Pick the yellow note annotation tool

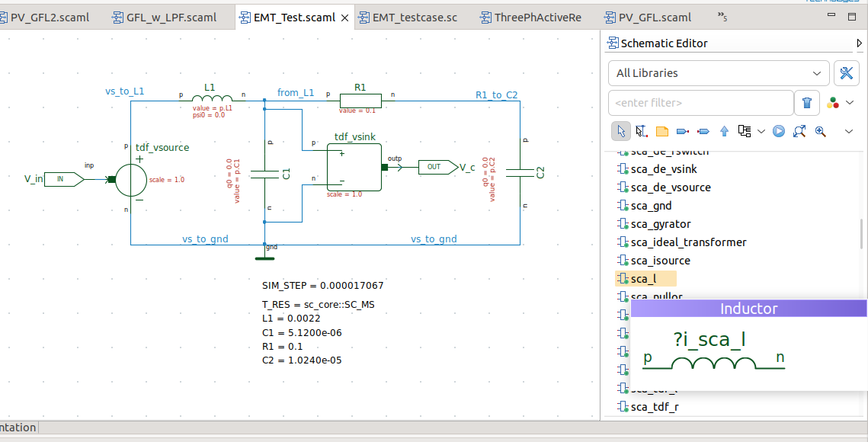662,131
